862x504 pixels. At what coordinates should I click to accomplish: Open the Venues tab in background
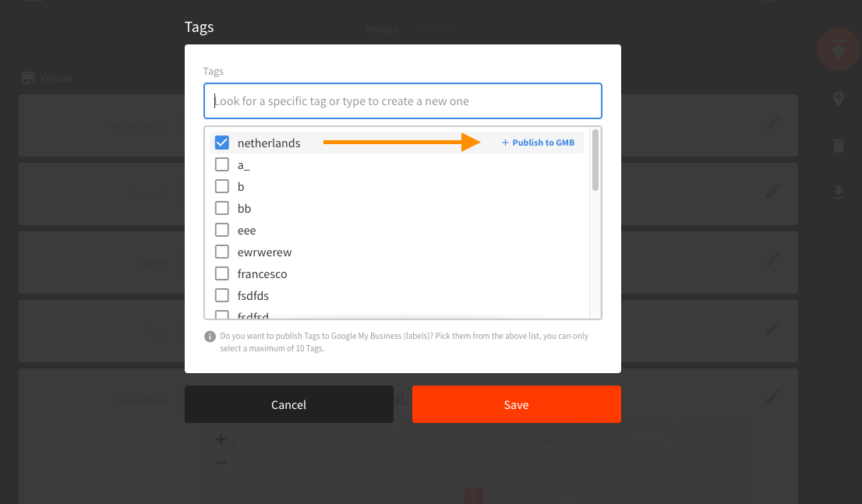click(x=382, y=29)
